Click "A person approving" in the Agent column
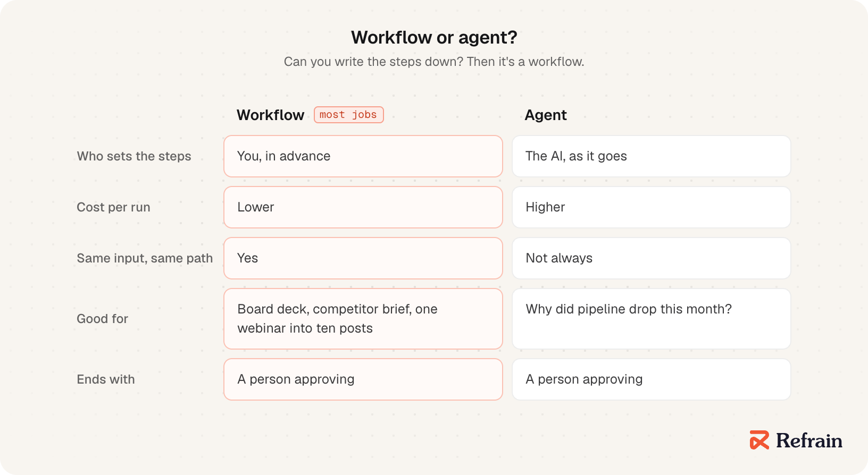Image resolution: width=868 pixels, height=475 pixels. pos(652,379)
